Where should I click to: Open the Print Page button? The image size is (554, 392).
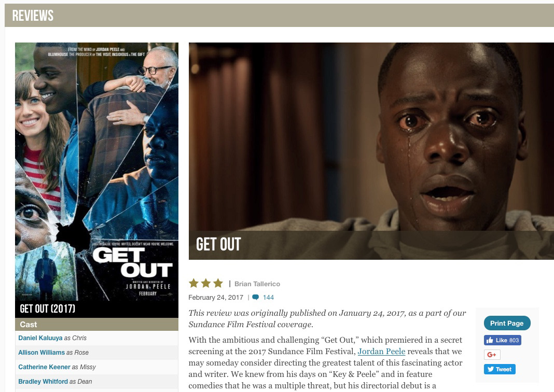507,323
